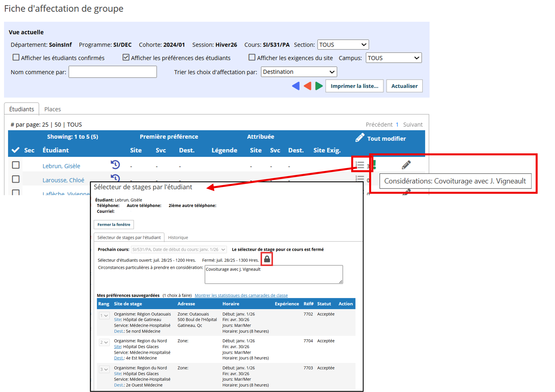Click the blue left arrow icon
Image resolution: width=555 pixels, height=392 pixels.
point(296,86)
